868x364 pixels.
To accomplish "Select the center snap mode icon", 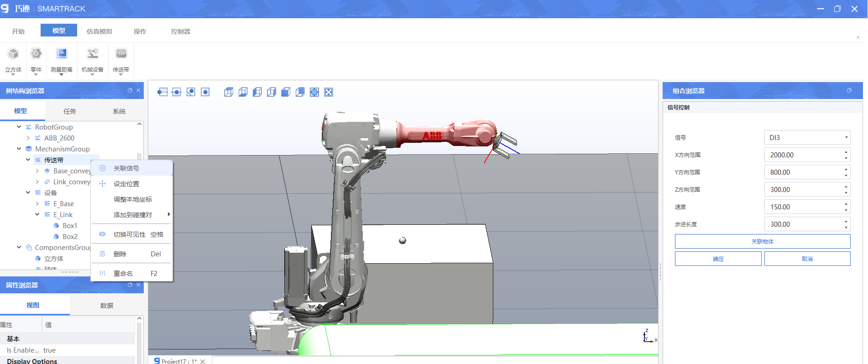I will pyautogui.click(x=205, y=92).
